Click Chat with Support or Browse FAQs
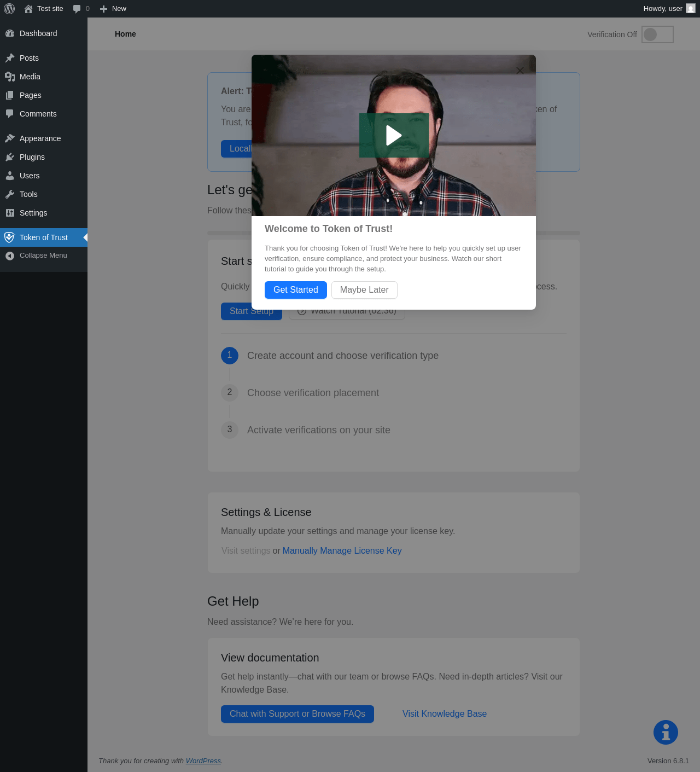The width and height of the screenshot is (700, 772). pyautogui.click(x=297, y=714)
